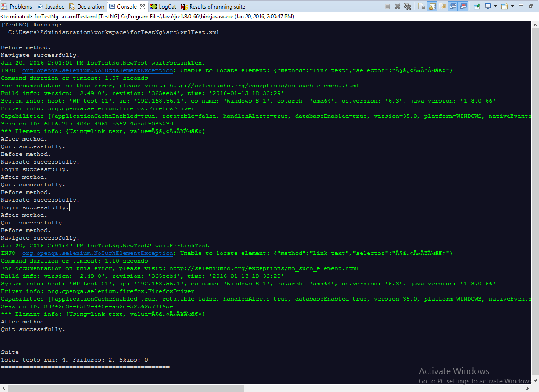This screenshot has width=539, height=392.
Task: Toggle Word Wrap in console
Action: pos(443,6)
